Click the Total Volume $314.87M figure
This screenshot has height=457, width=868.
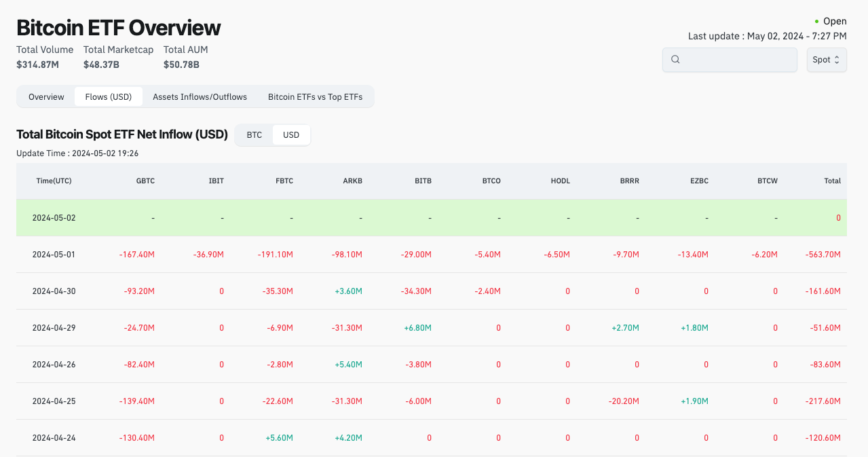pos(37,65)
